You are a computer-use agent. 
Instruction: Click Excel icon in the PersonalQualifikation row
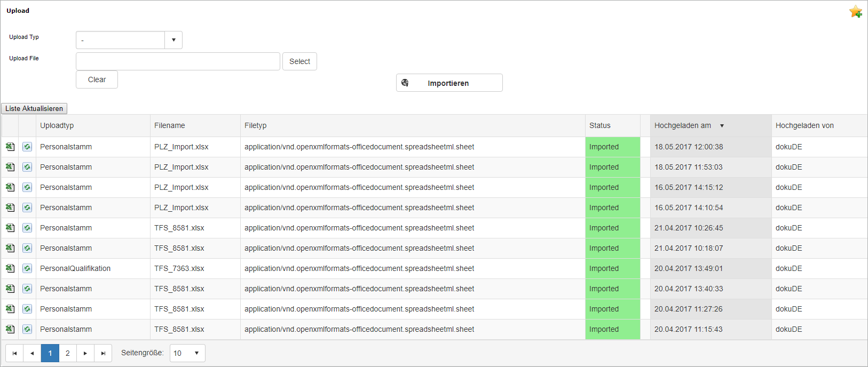10,268
